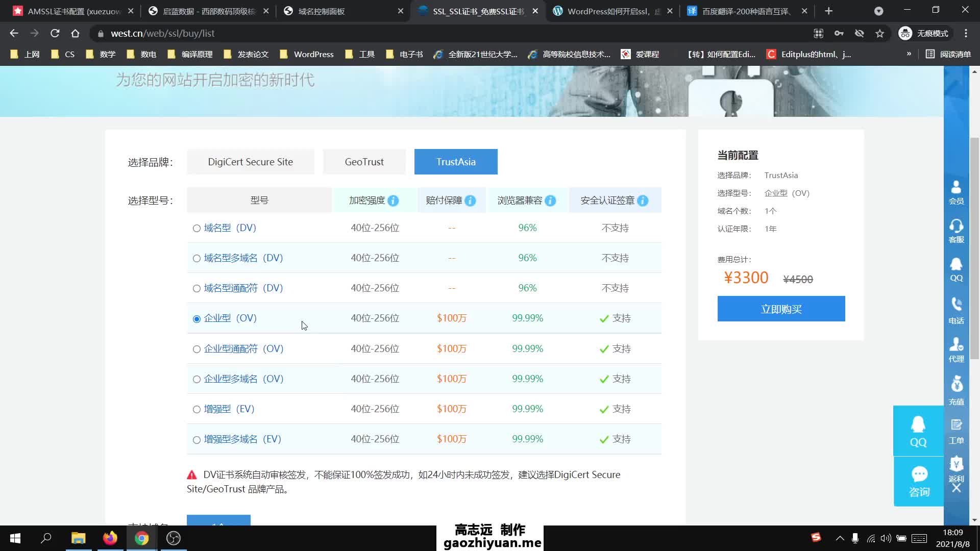The image size is (980, 551).
Task: Switch to the AMSSL证书配置 tab
Action: point(74,11)
